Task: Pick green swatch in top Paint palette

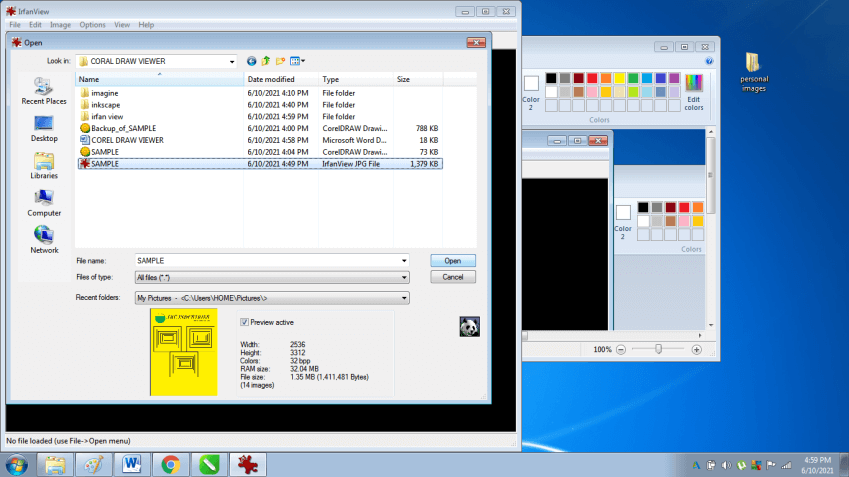Action: click(633, 79)
